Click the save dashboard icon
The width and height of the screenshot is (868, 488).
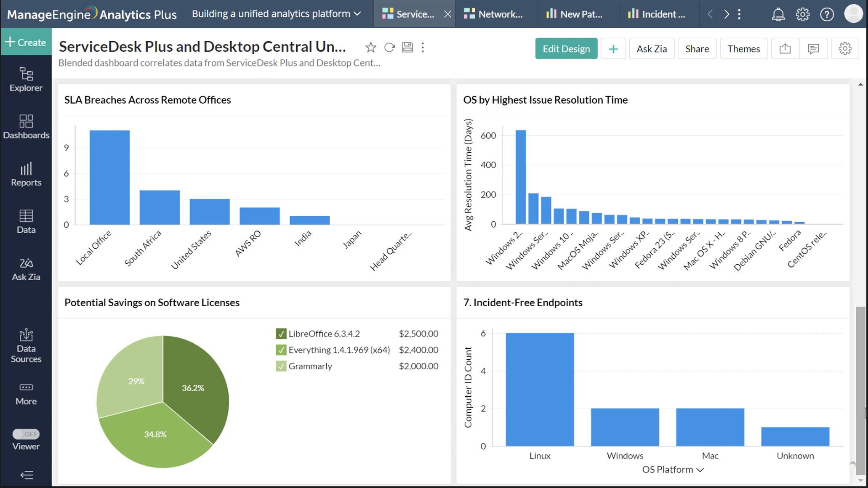407,48
